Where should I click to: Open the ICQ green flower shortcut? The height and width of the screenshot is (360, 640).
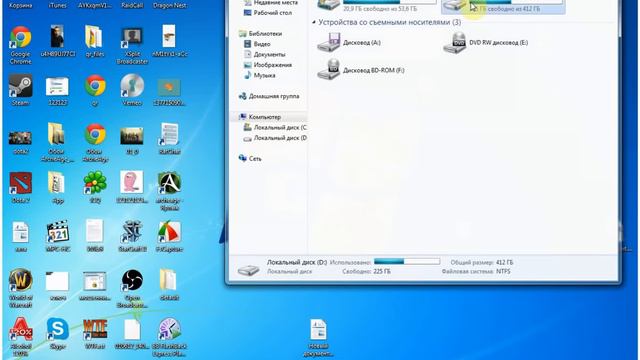point(95,187)
